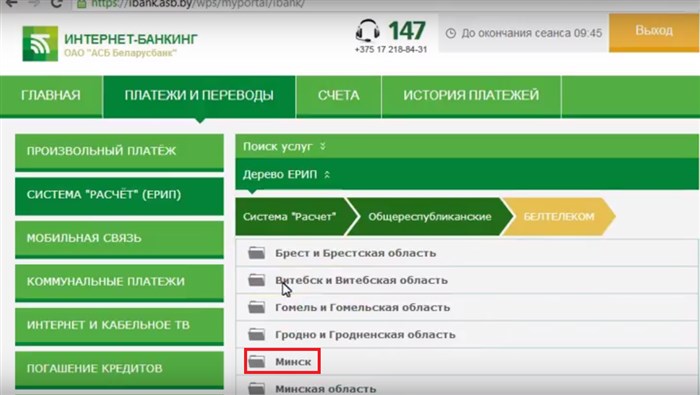Click the 147 hotline number

[407, 30]
